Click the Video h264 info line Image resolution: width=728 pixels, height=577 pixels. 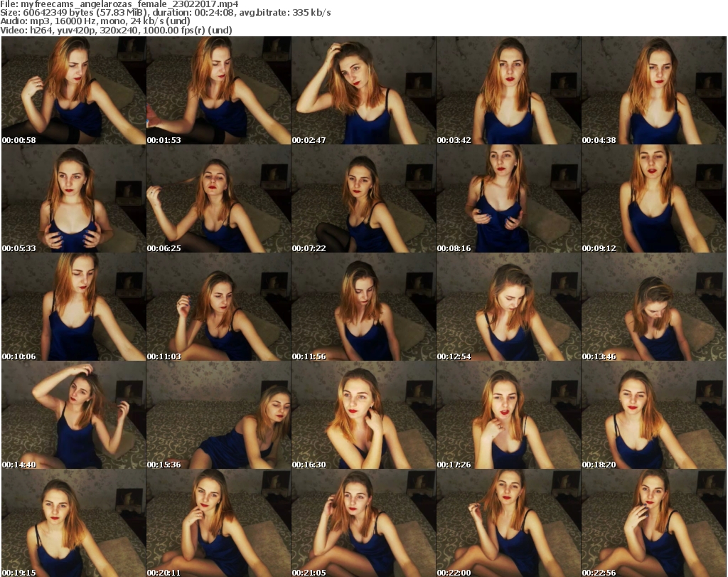click(x=116, y=30)
